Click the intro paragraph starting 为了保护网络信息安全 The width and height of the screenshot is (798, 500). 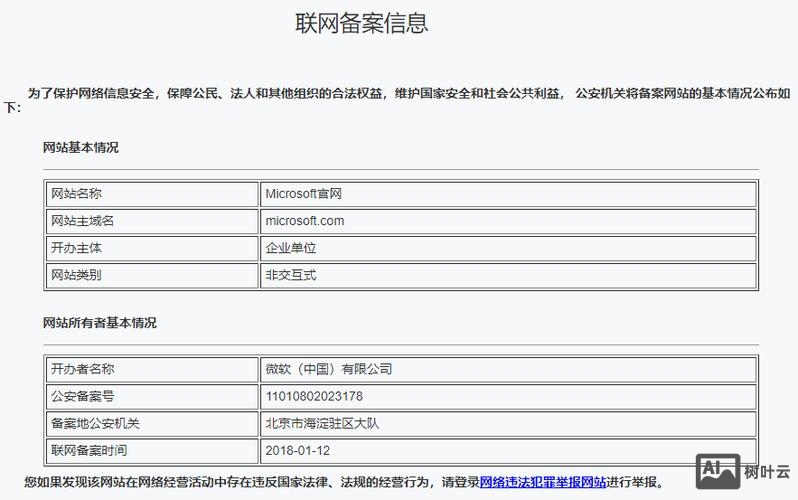(x=397, y=100)
